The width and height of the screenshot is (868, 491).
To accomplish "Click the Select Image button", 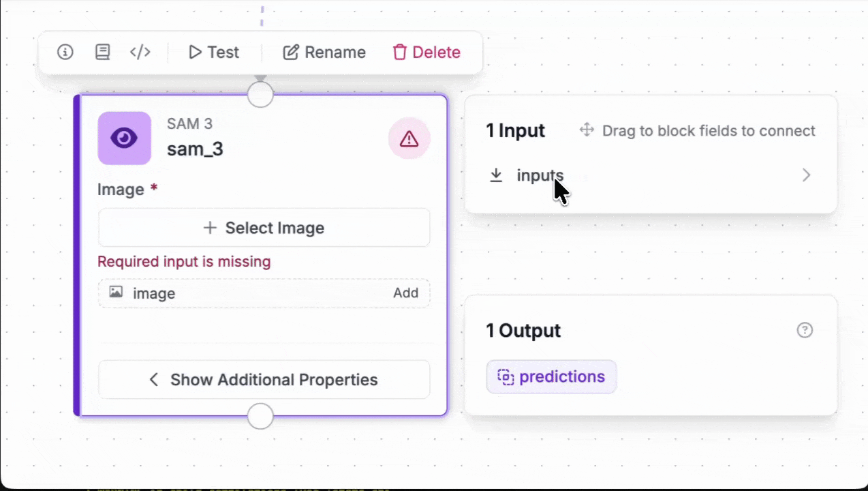I will 264,228.
